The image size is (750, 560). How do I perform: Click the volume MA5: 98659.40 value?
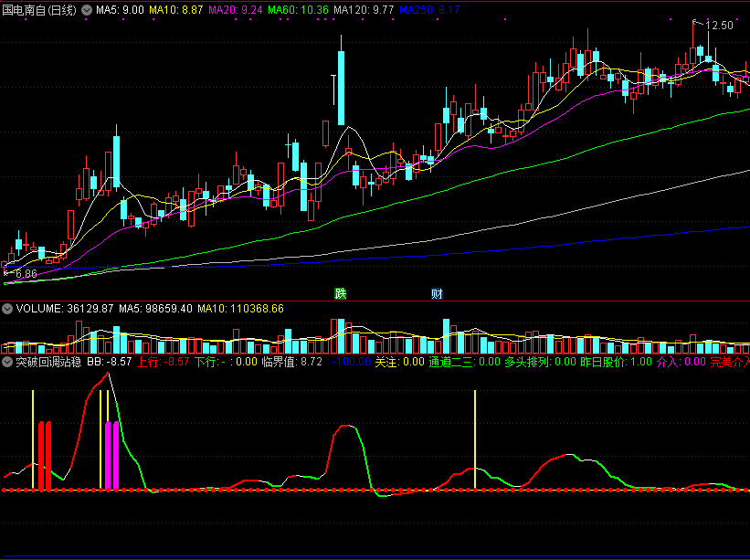tap(155, 309)
